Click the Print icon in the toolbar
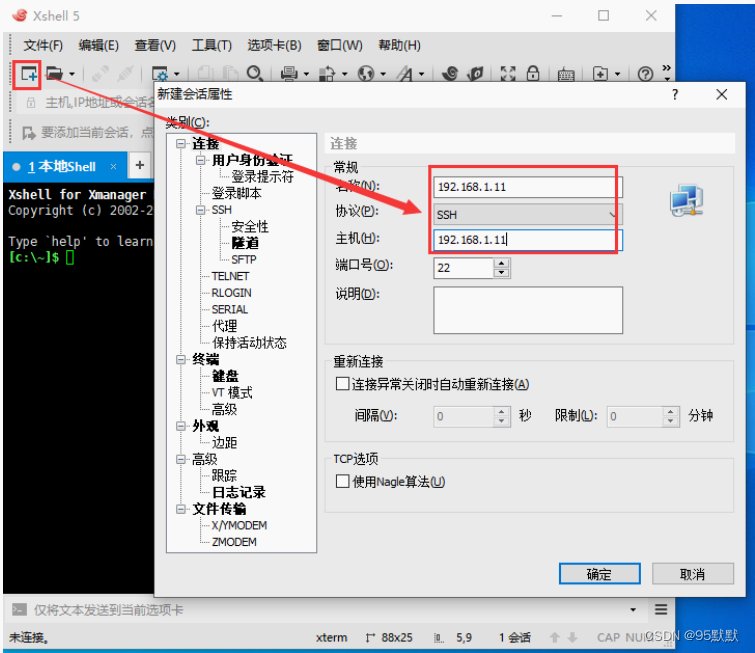This screenshot has width=755, height=653. click(x=289, y=74)
